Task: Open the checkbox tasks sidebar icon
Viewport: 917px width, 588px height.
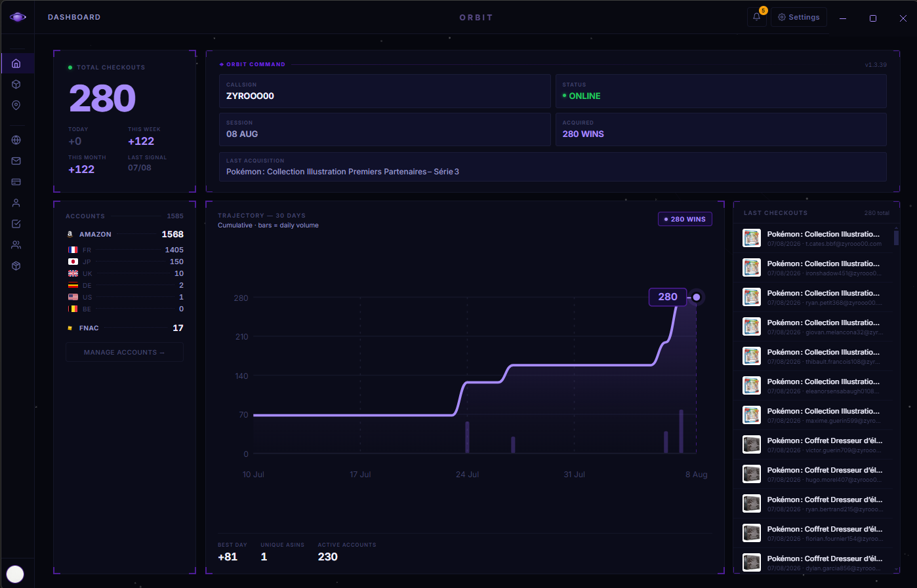Action: tap(16, 224)
